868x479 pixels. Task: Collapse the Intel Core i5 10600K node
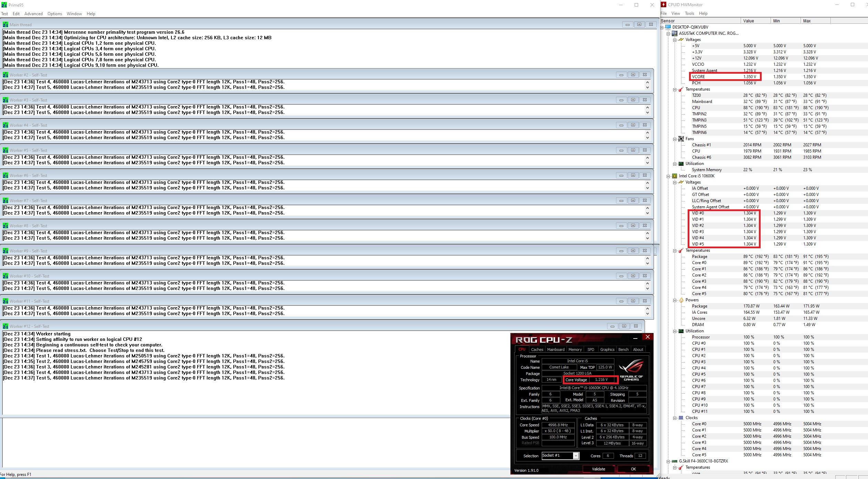(668, 176)
